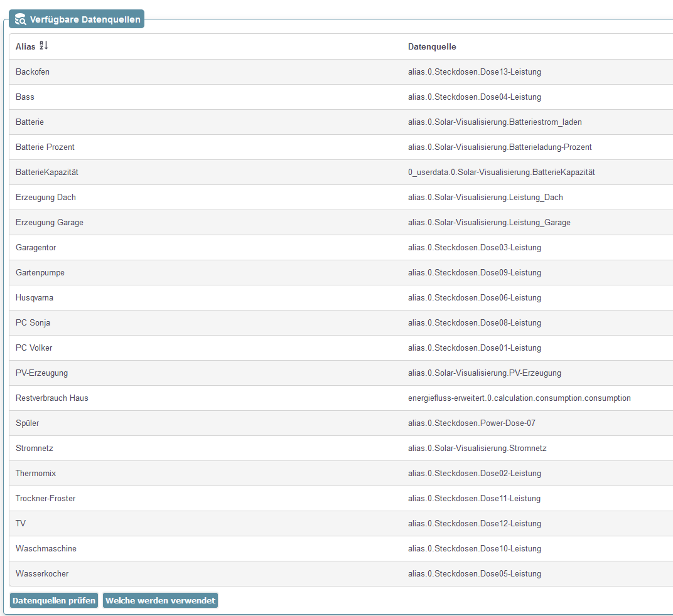Select the Garagentor alias cell
This screenshot has height=616, width=673.
click(36, 248)
